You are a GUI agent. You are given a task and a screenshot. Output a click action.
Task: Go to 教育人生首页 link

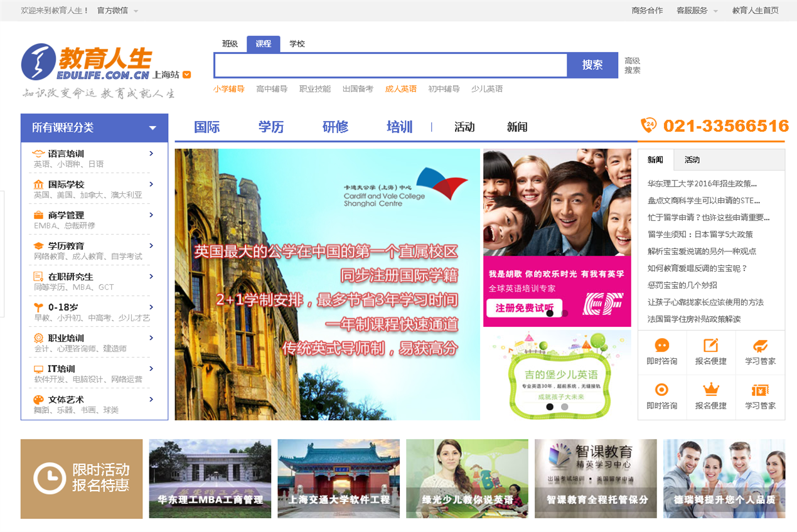756,11
